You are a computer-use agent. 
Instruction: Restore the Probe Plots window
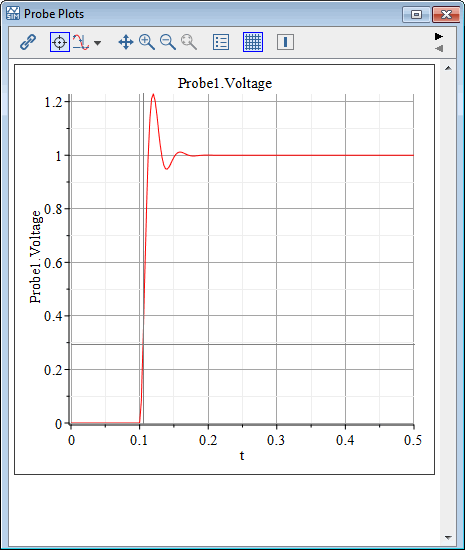point(416,15)
